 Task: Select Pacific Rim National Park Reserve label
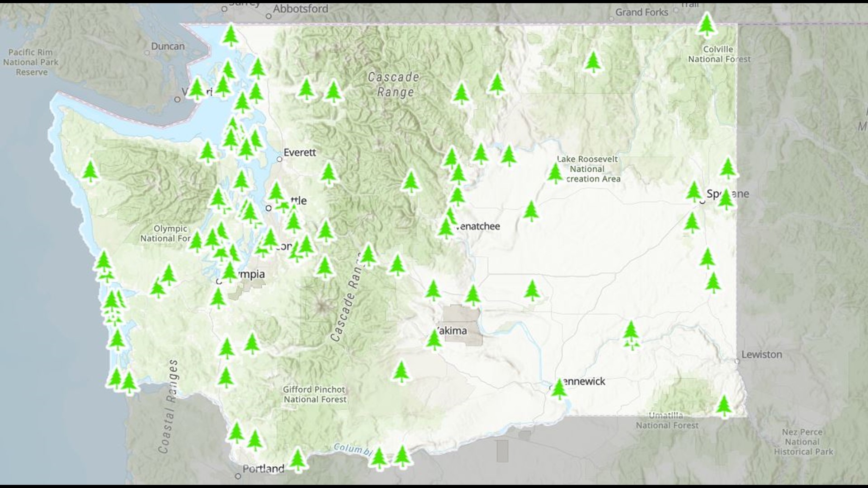(x=31, y=62)
